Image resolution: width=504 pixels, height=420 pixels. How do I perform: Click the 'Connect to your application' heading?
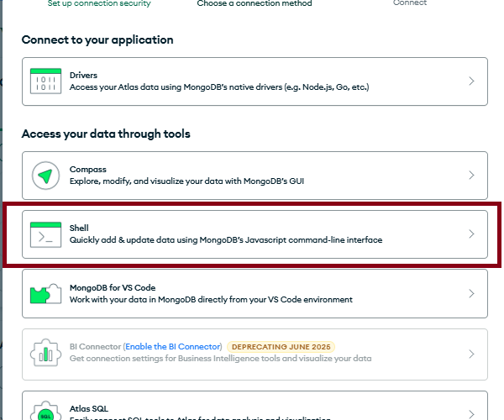(x=97, y=39)
